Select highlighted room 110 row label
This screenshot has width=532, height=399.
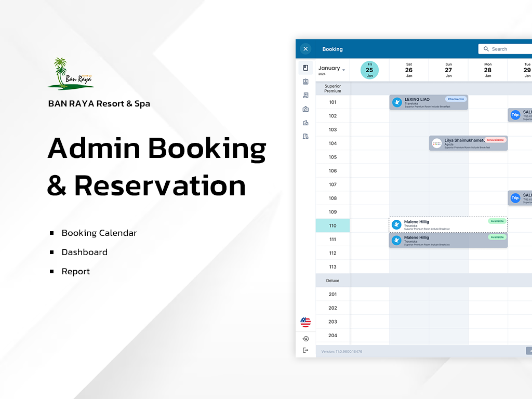click(x=332, y=225)
